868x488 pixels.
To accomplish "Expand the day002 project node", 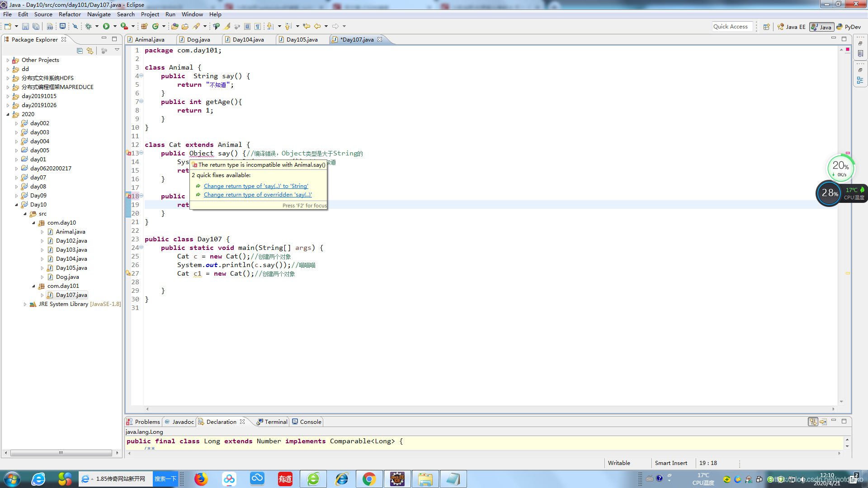I will (16, 123).
